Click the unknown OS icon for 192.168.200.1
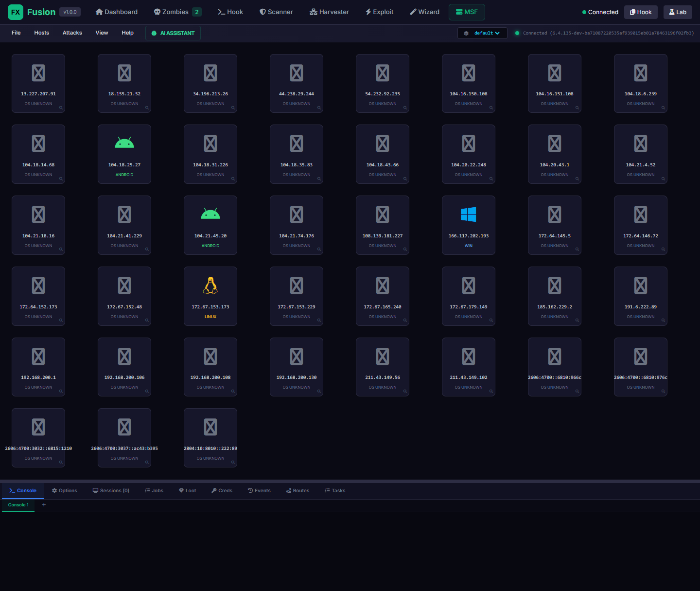 [38, 357]
